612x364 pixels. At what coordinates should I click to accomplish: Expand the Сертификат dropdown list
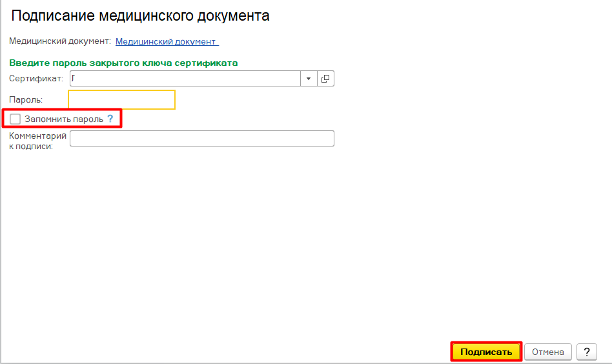tap(308, 79)
